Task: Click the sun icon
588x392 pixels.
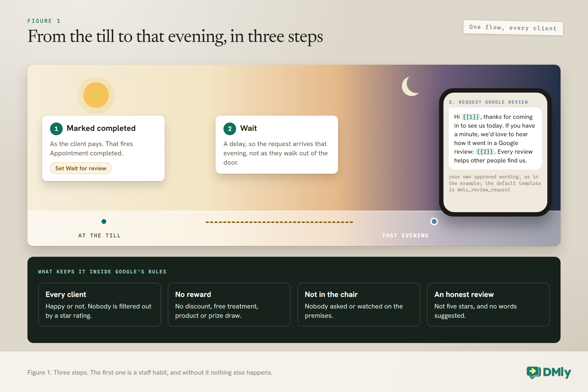Action: point(96,95)
